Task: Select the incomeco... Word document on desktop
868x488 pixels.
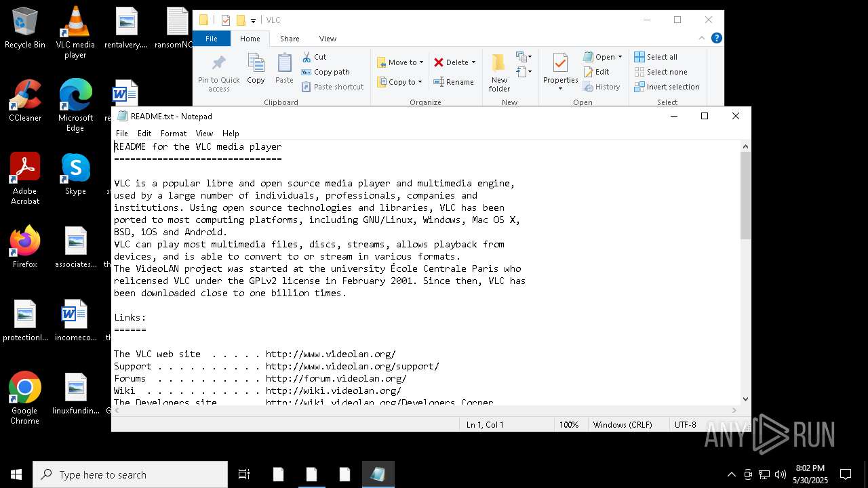Action: [x=75, y=321]
